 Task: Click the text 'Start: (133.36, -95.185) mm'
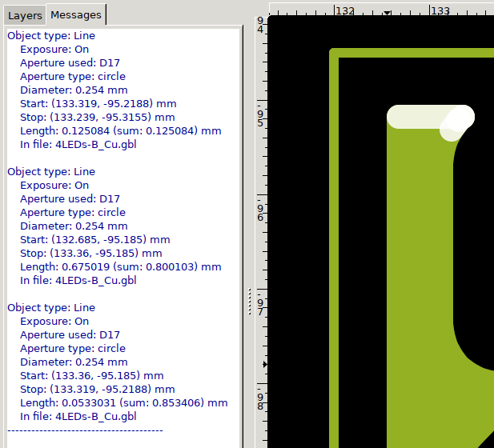click(x=92, y=375)
